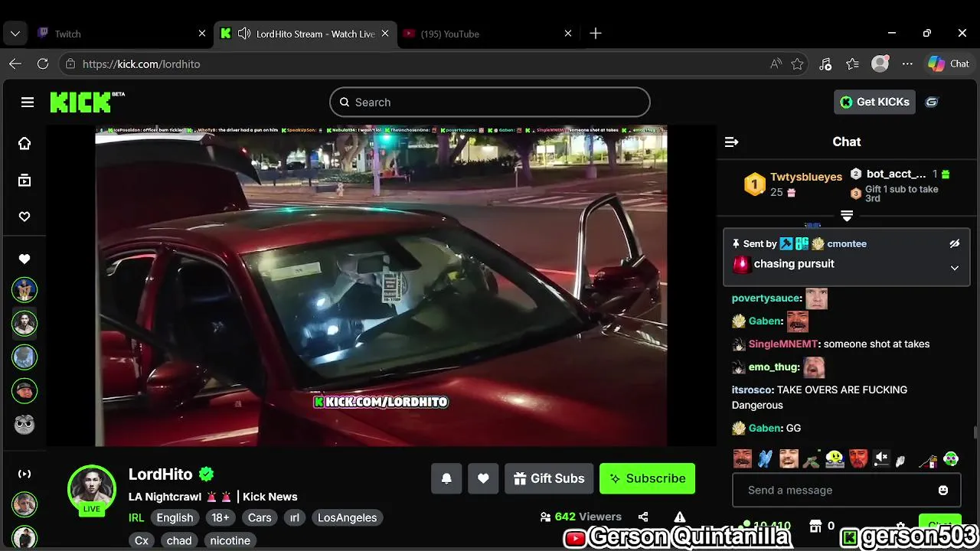Open the first followed channel avatar

coord(24,289)
